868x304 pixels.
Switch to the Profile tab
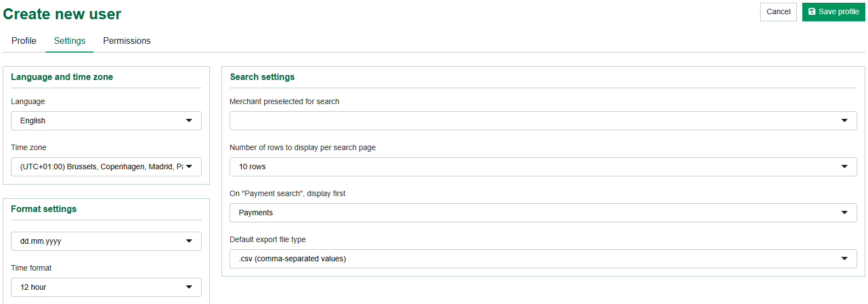tap(24, 41)
